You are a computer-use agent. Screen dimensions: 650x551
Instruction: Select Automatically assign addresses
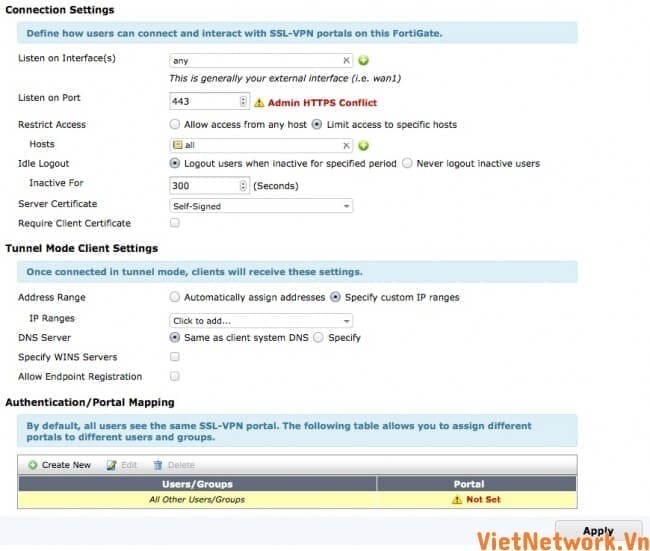(x=175, y=297)
